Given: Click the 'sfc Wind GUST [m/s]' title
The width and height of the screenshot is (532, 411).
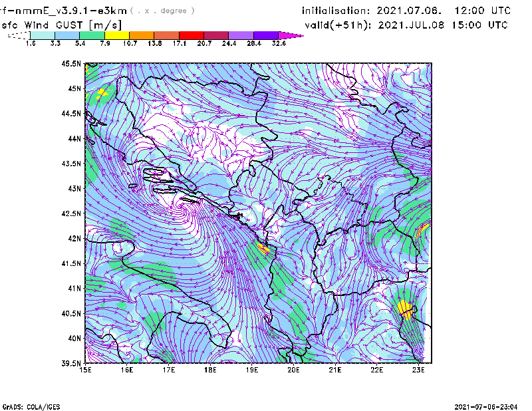Looking at the screenshot, I should pos(61,25).
